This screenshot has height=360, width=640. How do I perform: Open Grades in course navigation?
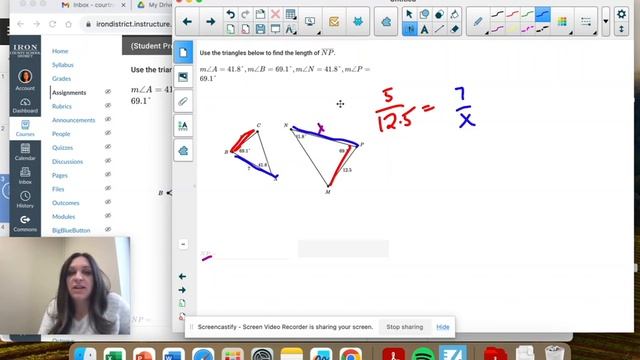[x=61, y=78]
